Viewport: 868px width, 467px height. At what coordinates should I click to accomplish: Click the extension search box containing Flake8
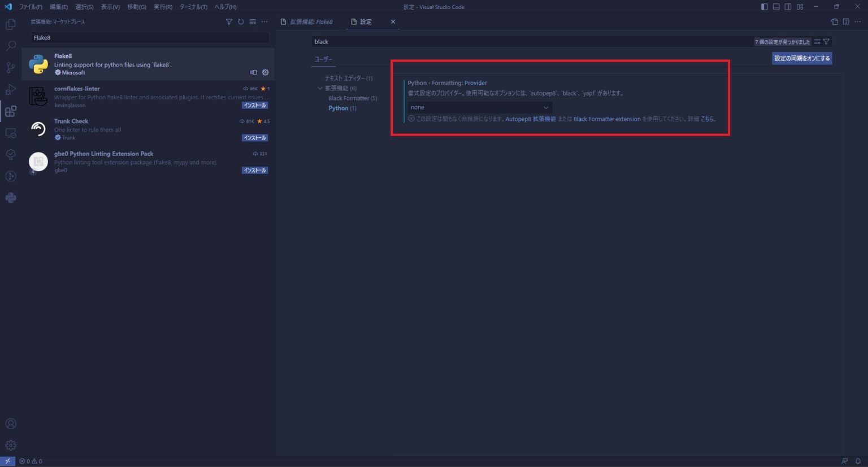coord(149,38)
